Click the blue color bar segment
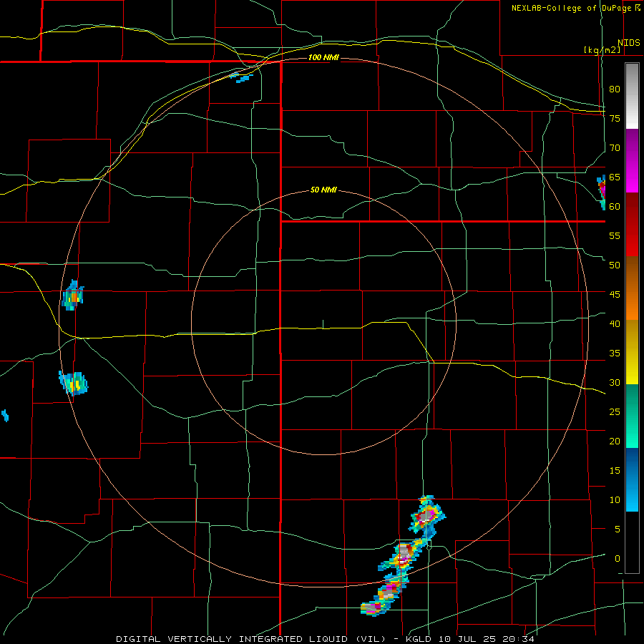The height and width of the screenshot is (644, 644). (632, 479)
